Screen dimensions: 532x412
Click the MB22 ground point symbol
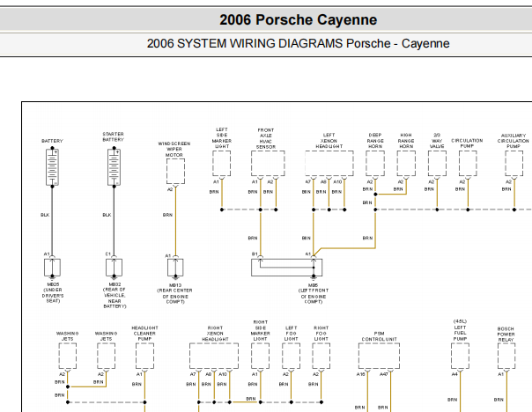[x=114, y=268]
